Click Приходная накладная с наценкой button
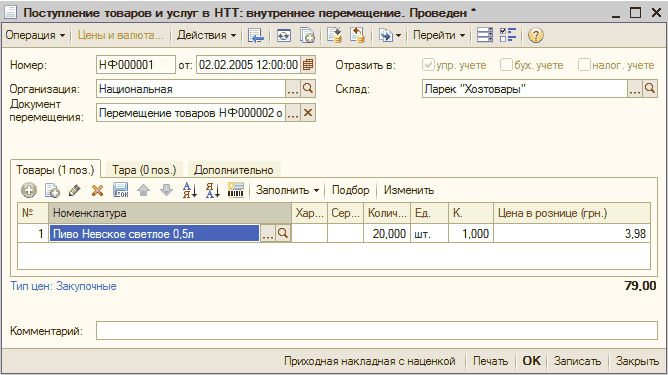 [370, 361]
